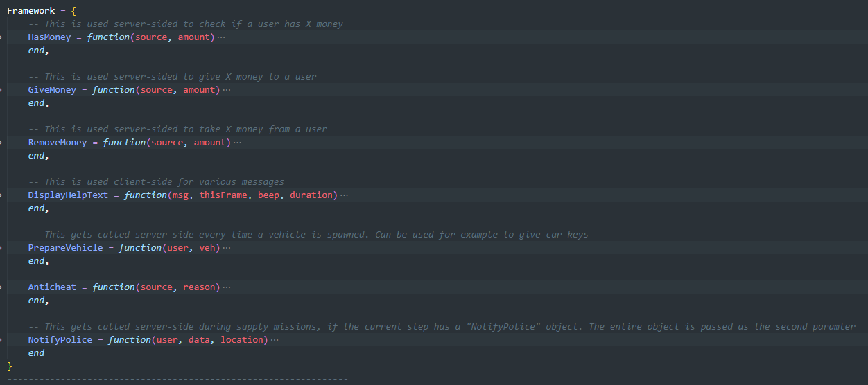Click the ellipsis after HasMoney parameters
Viewport: 868px width, 385px height.
tap(221, 37)
